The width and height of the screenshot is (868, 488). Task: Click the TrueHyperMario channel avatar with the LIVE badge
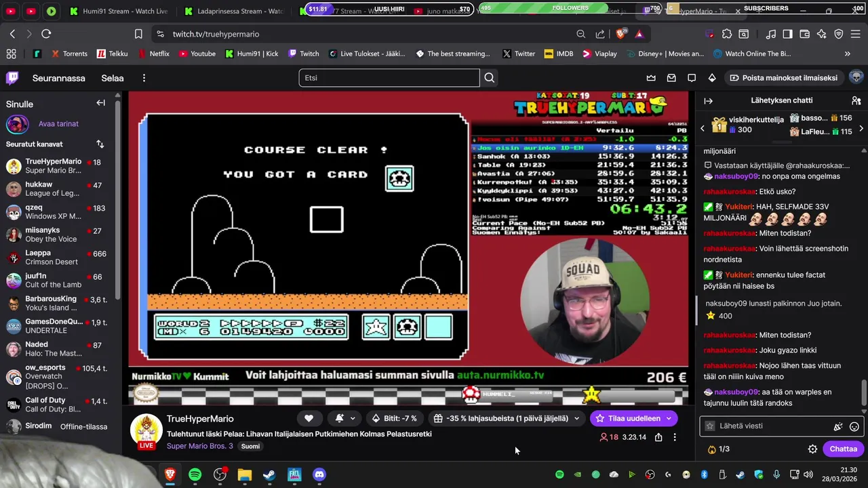(x=146, y=431)
